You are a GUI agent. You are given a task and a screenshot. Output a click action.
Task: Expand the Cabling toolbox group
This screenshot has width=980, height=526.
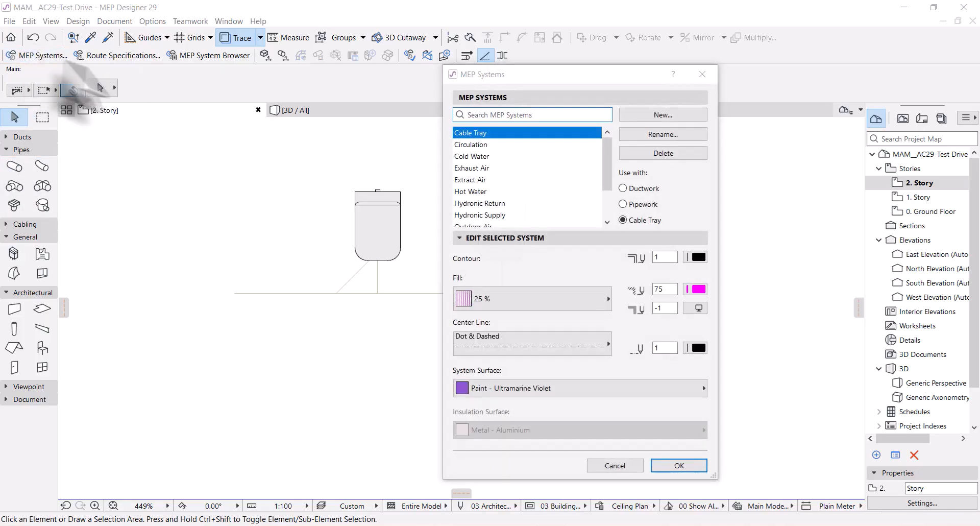[6, 224]
